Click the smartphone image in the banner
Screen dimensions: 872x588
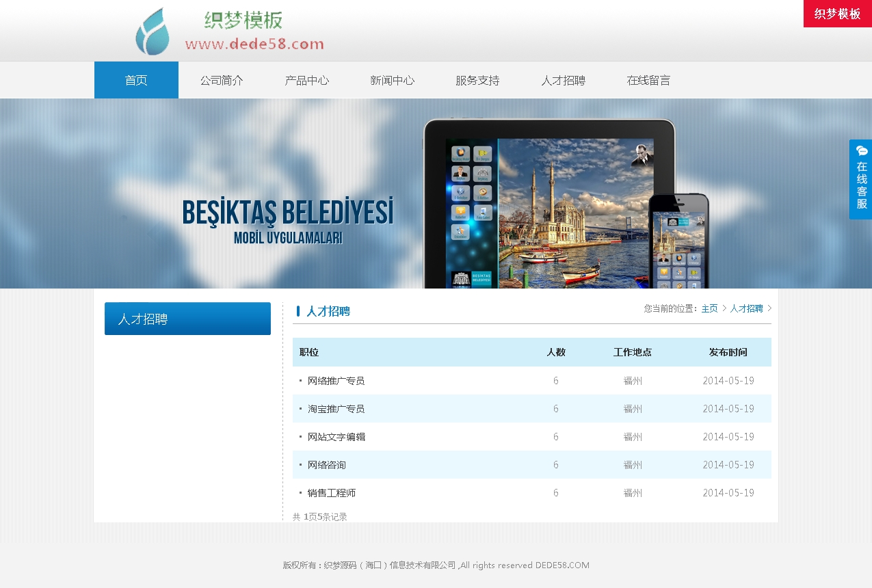[679, 241]
